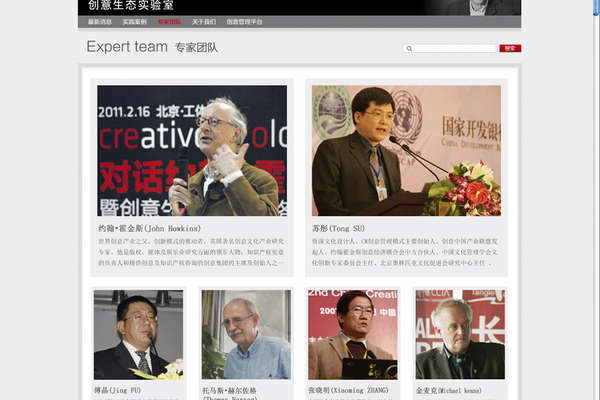The image size is (600, 400).
Task: Open Tong SU's podium photo
Action: tap(406, 150)
